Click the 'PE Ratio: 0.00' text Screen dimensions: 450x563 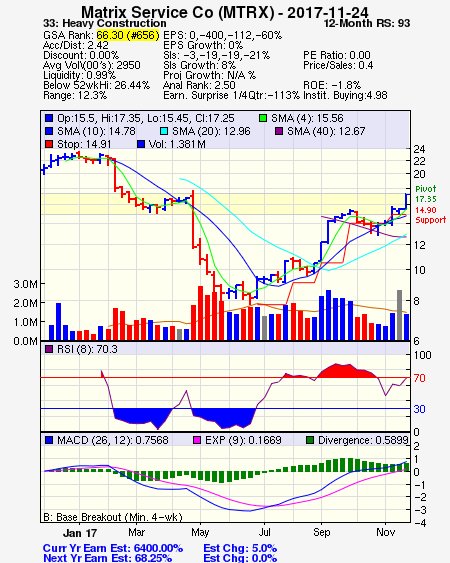(x=337, y=55)
